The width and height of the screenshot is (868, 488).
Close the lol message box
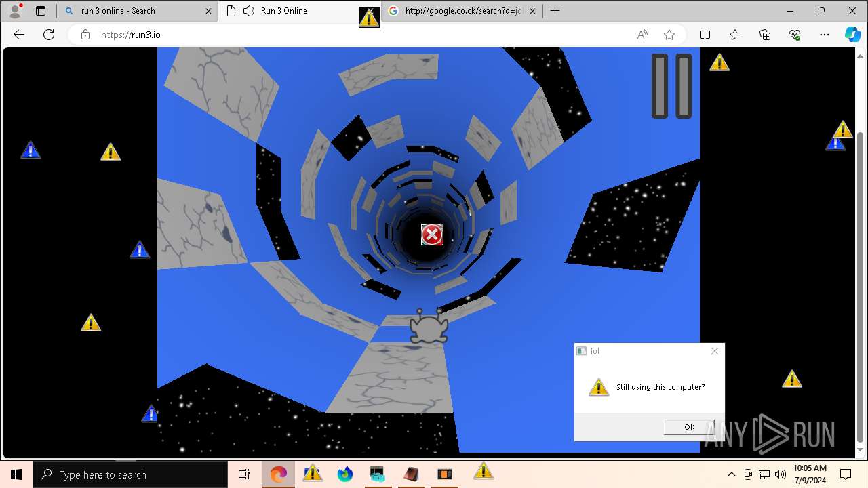714,350
